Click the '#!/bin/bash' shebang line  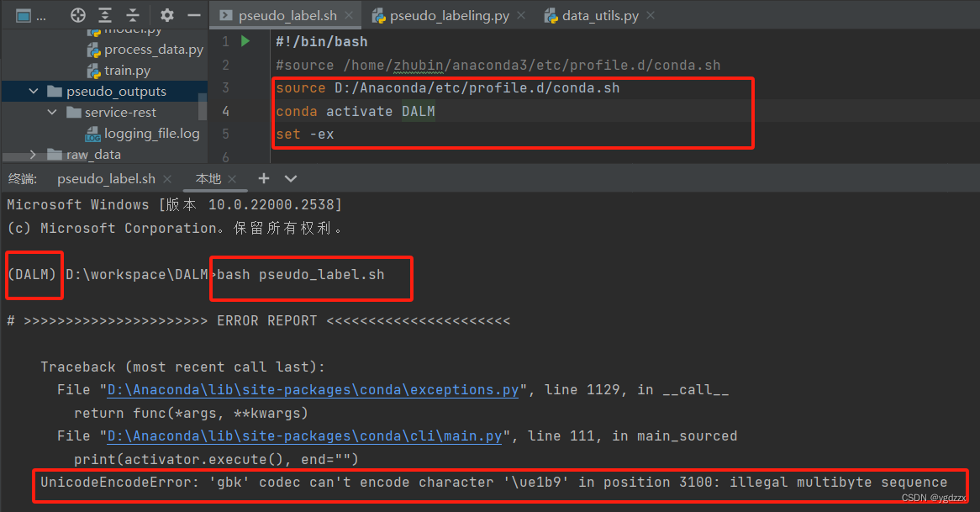pyautogui.click(x=321, y=42)
